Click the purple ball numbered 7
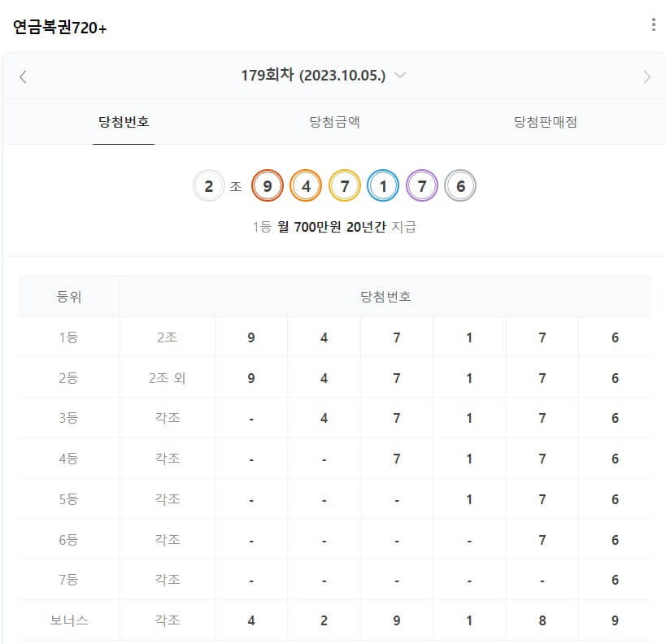The image size is (666, 644). pos(422,185)
